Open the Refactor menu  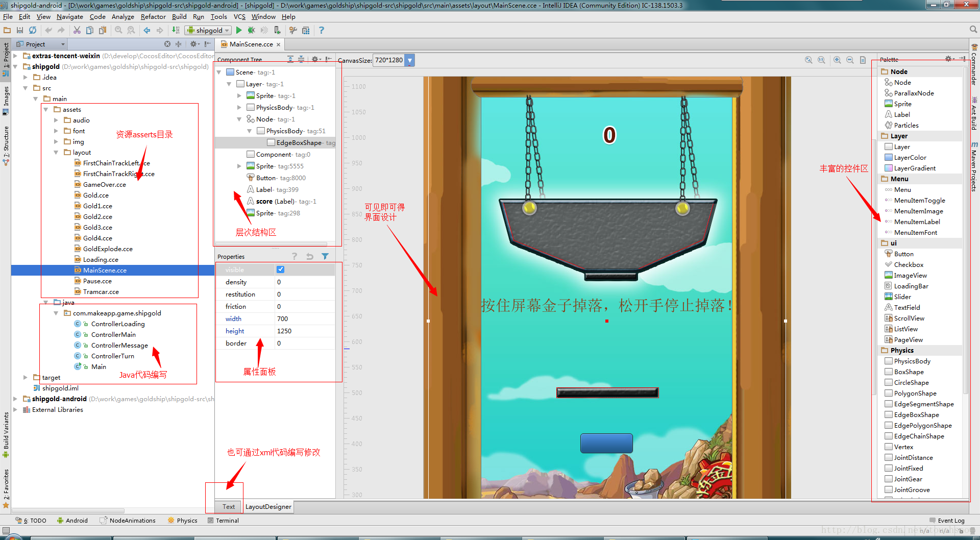click(153, 16)
